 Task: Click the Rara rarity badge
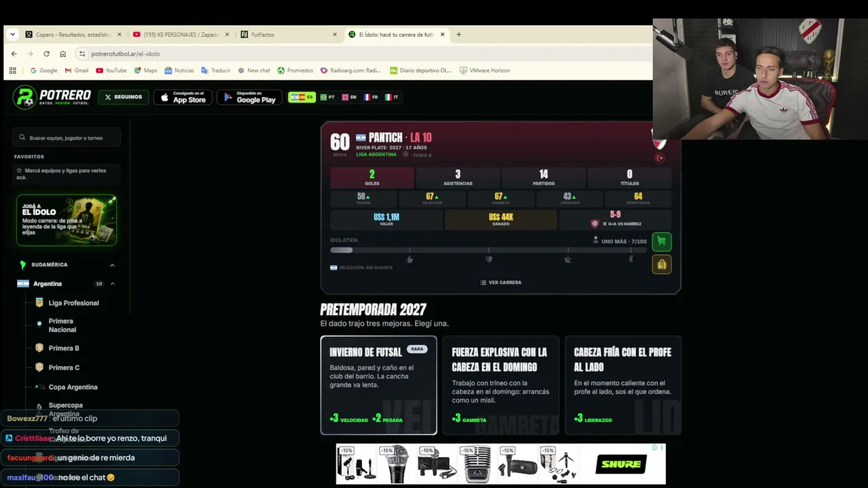[x=417, y=349]
